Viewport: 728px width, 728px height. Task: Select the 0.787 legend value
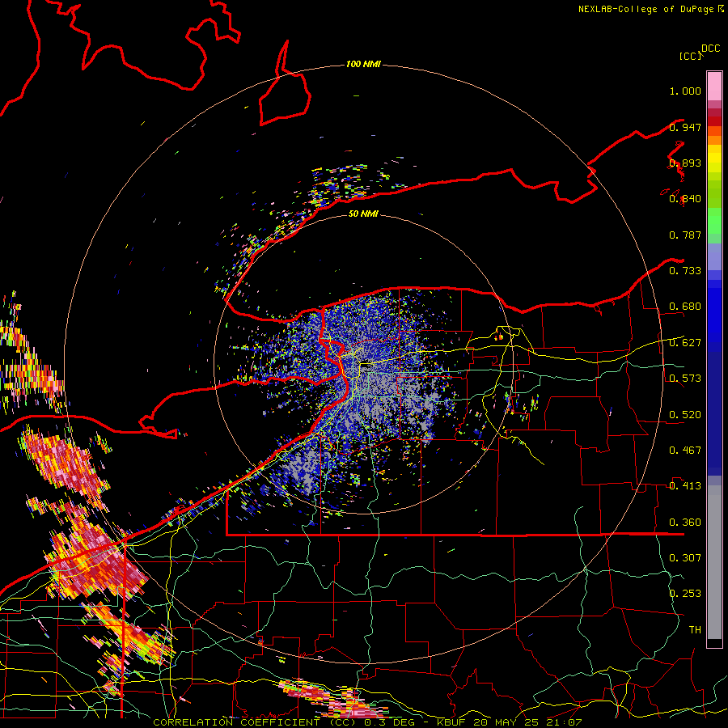coord(685,235)
